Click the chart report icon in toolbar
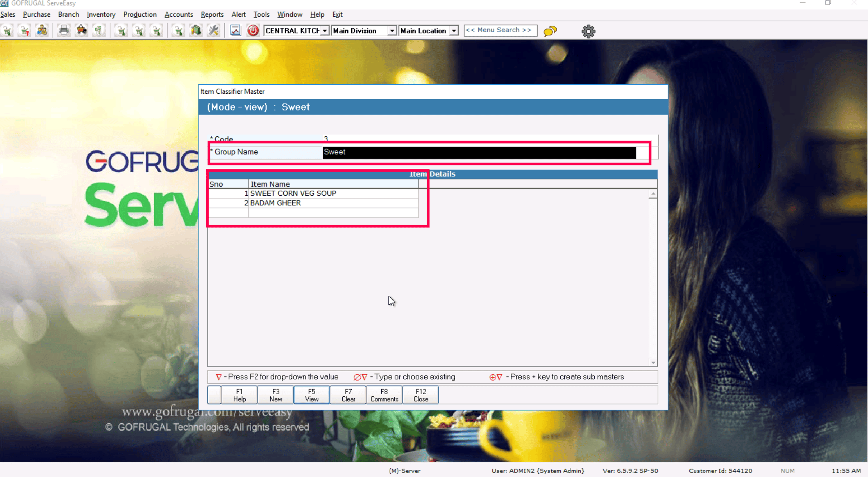The height and width of the screenshot is (477, 868). pyautogui.click(x=235, y=31)
